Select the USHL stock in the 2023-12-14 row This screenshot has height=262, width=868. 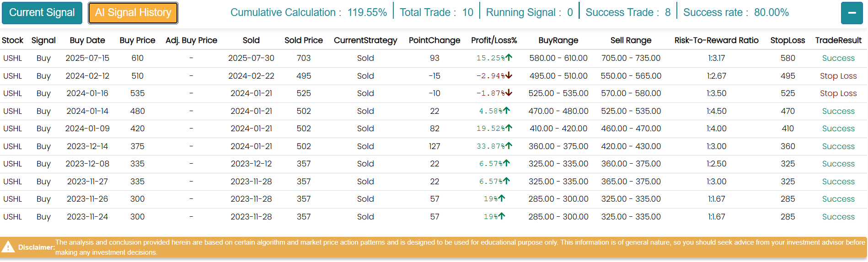(12, 146)
